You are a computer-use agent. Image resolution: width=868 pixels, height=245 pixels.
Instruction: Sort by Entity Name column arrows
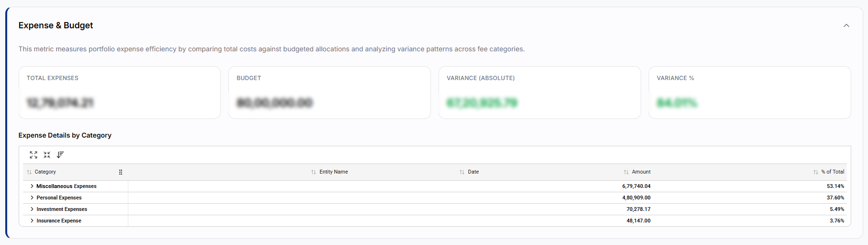(314, 172)
